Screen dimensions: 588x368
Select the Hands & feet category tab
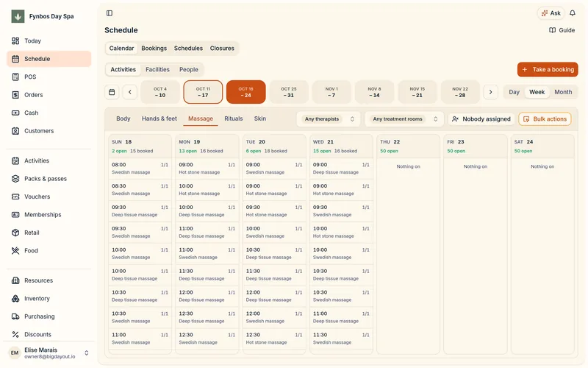[159, 118]
